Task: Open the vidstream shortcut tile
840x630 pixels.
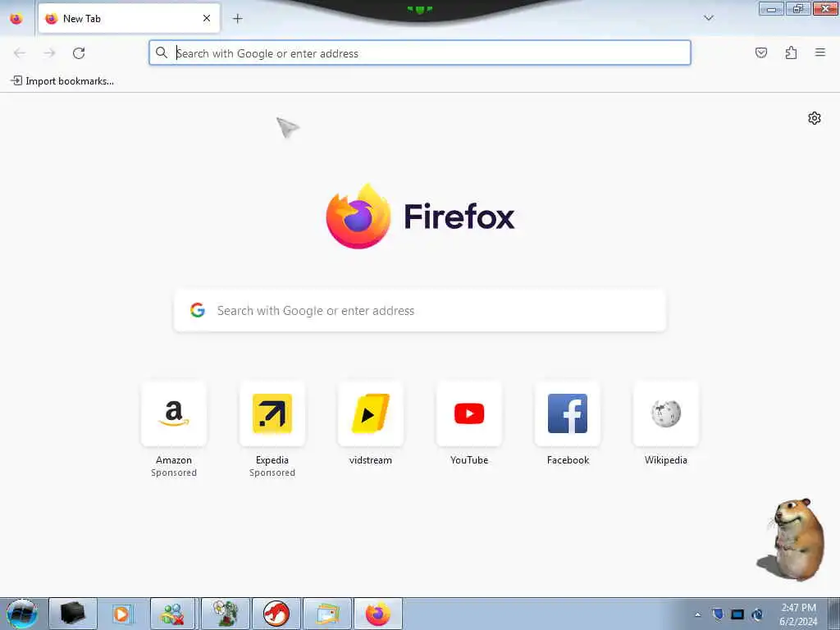Action: [371, 413]
